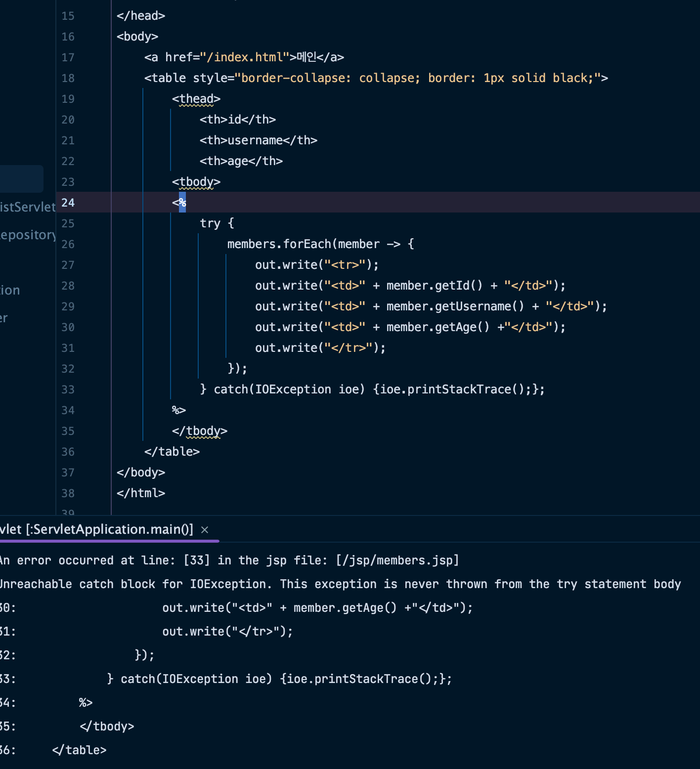Click the underlined </tbody> closing tag in editor
The image size is (700, 769).
(200, 431)
